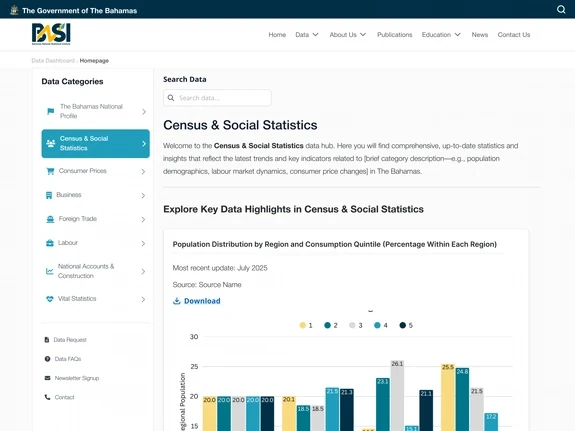Click the Download link
This screenshot has width=575, height=431.
click(x=202, y=301)
